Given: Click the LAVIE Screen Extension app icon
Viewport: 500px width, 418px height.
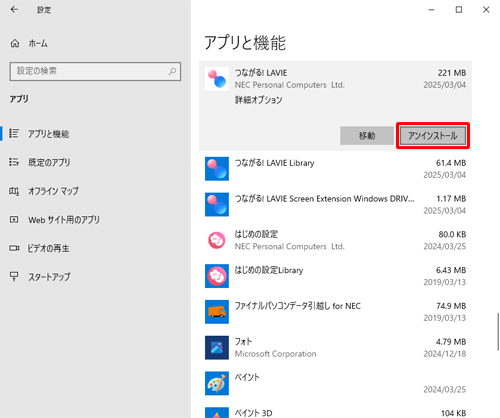Looking at the screenshot, I should pos(217,204).
